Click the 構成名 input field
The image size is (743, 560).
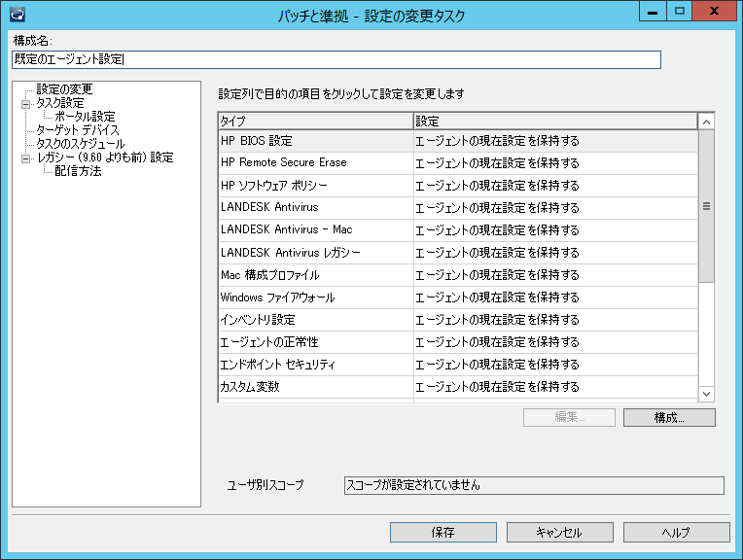click(336, 59)
